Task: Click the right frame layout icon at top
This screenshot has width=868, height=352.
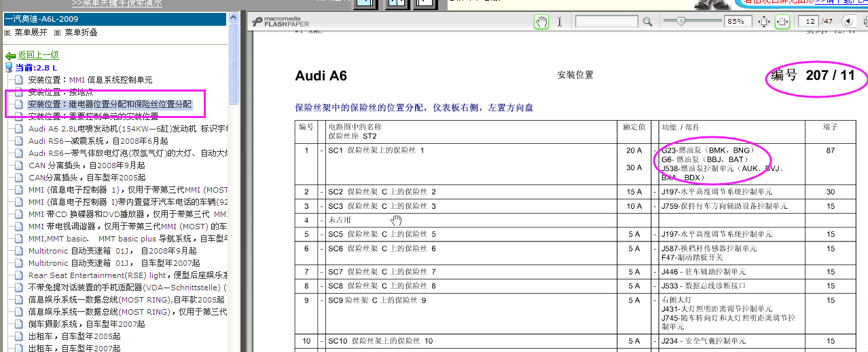Action: pos(425,3)
